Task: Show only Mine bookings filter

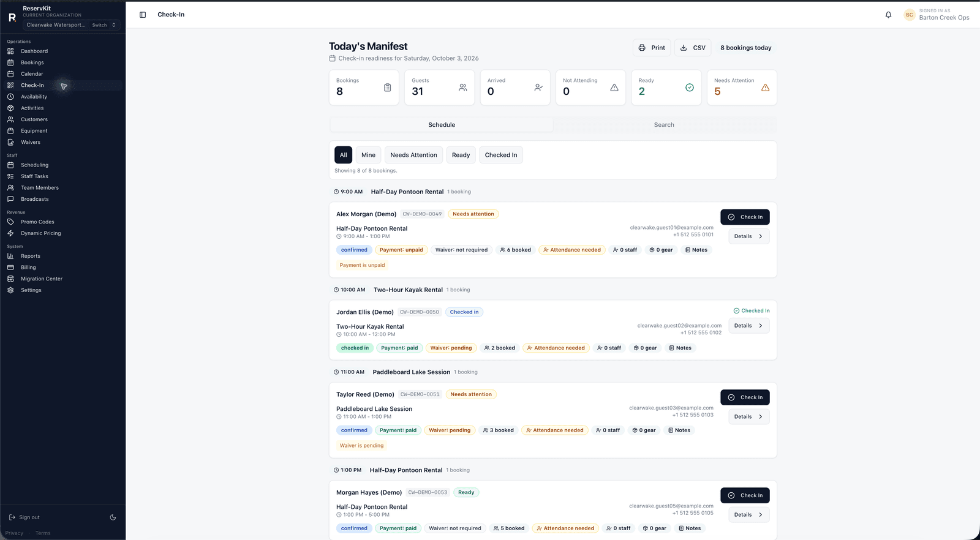Action: coord(368,155)
